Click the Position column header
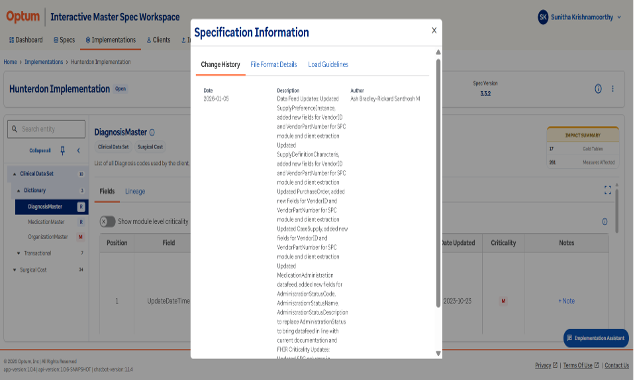 coord(117,243)
